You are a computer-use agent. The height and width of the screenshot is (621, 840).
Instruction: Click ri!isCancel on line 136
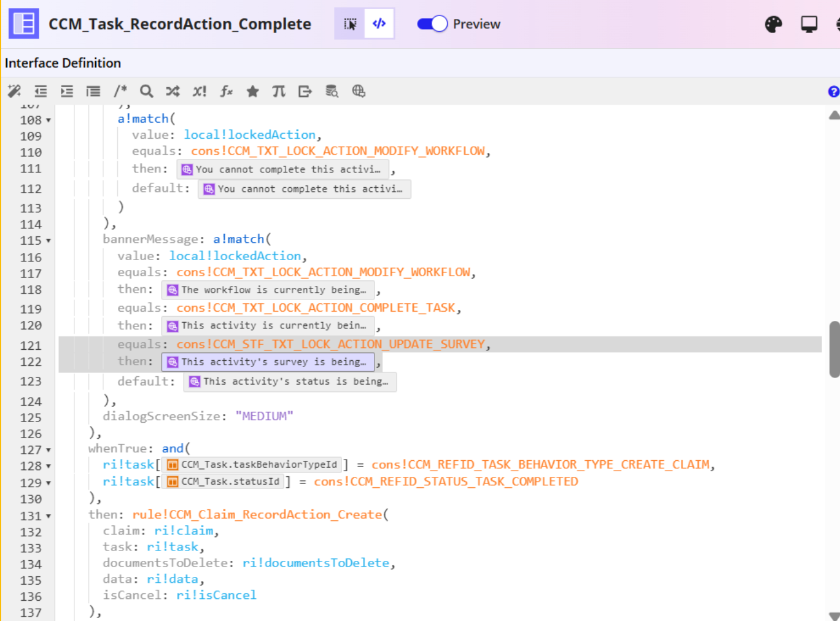coord(216,595)
